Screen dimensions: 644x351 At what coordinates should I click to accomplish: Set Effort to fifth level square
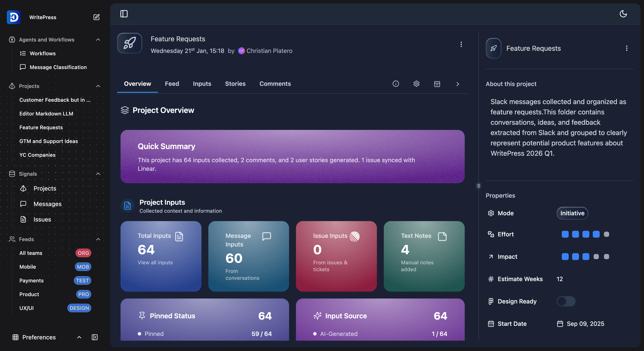pyautogui.click(x=606, y=234)
